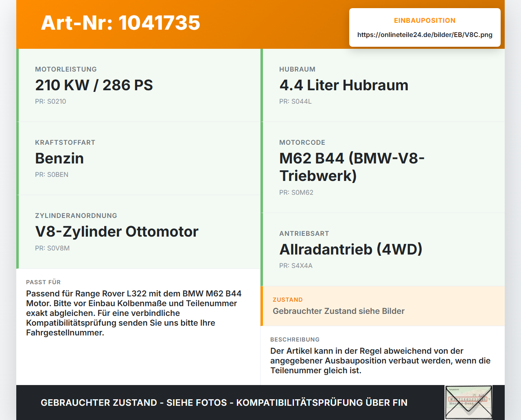Click the Passend für Range Rover L322 paragraph
The height and width of the screenshot is (420, 521).
pos(134,313)
